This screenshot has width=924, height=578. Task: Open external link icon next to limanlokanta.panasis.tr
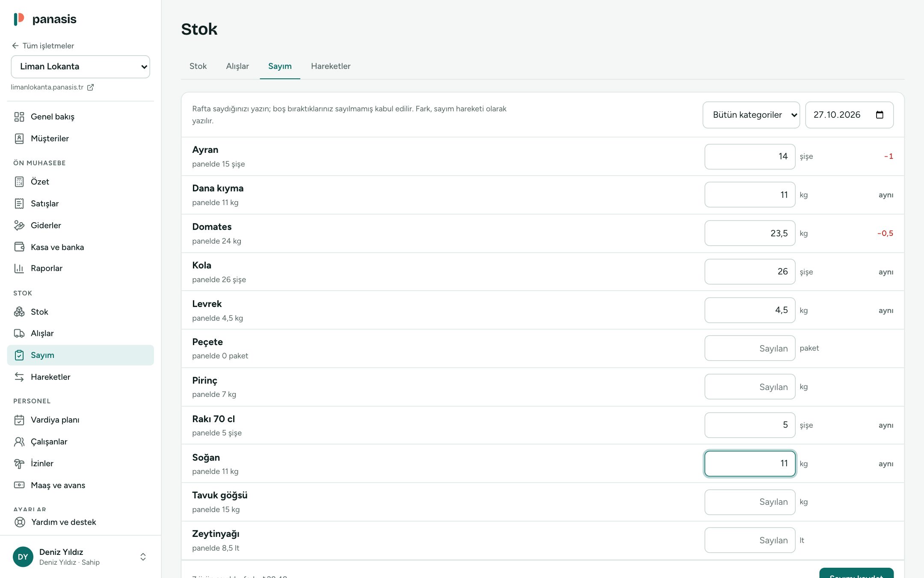[90, 87]
